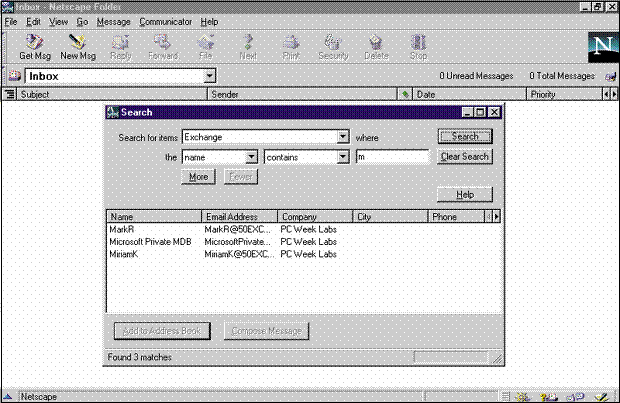
Task: Open Mailbox from the component bar
Action: [x=549, y=397]
